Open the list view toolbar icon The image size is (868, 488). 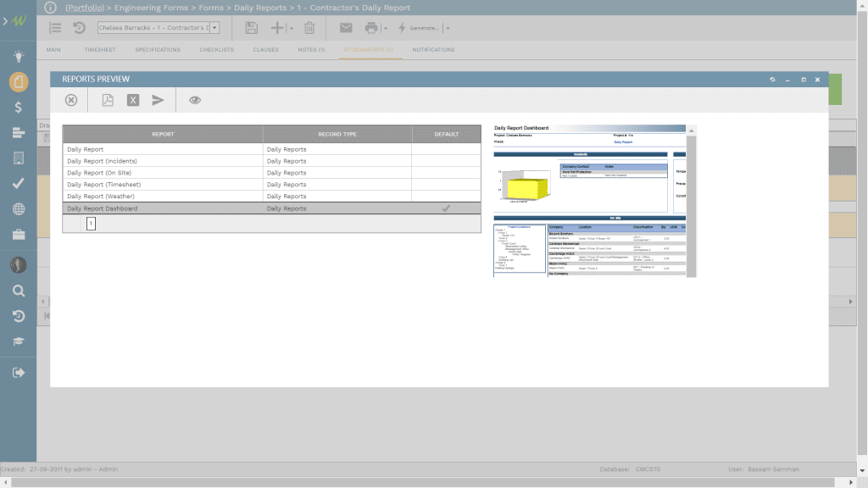pos(55,28)
